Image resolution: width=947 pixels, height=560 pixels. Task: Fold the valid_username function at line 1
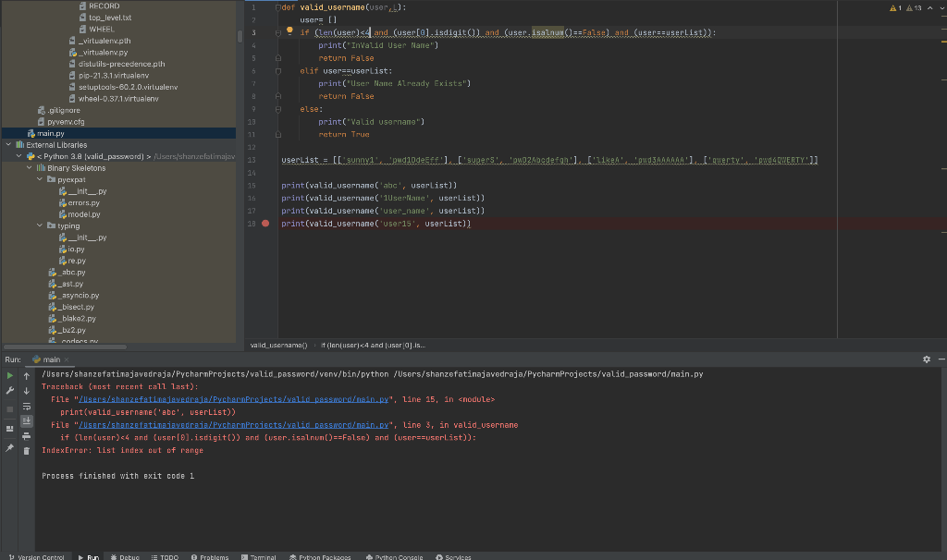tap(277, 7)
